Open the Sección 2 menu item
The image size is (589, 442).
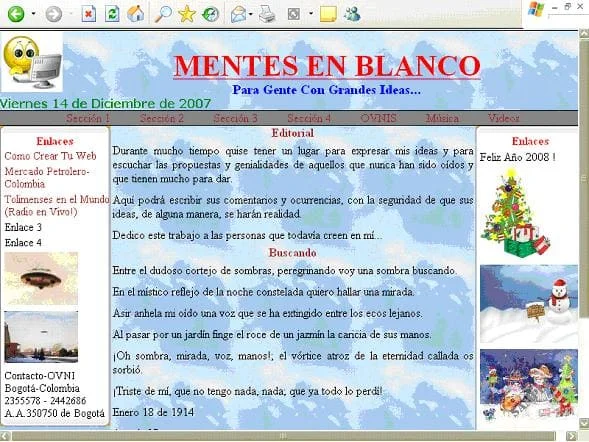click(x=162, y=118)
